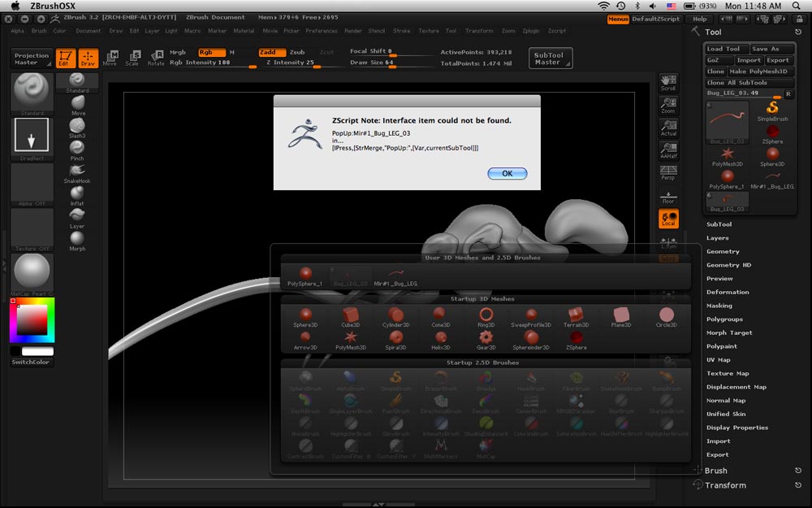Open SubTool Master plugin button
This screenshot has width=812, height=508.
pos(550,59)
